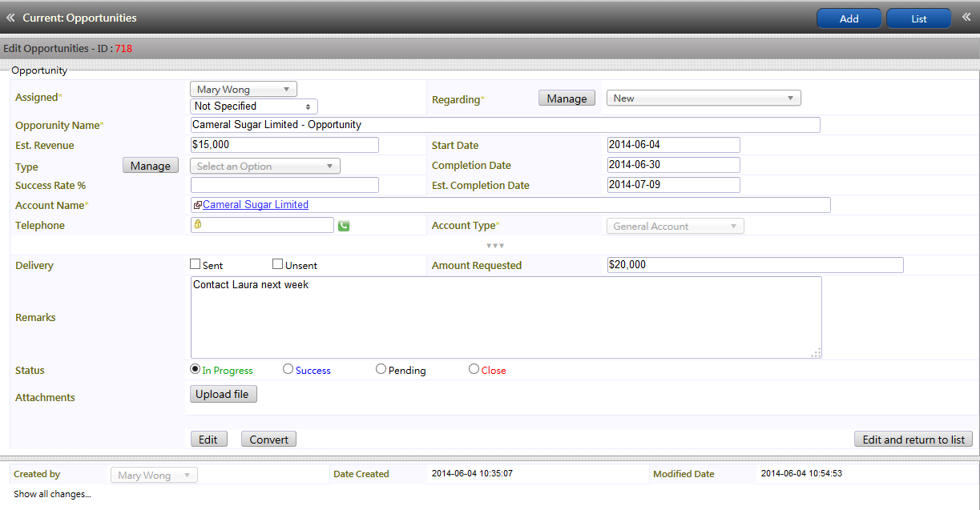Click the empty Success Rate % field
The height and width of the screenshot is (510, 980).
[284, 185]
